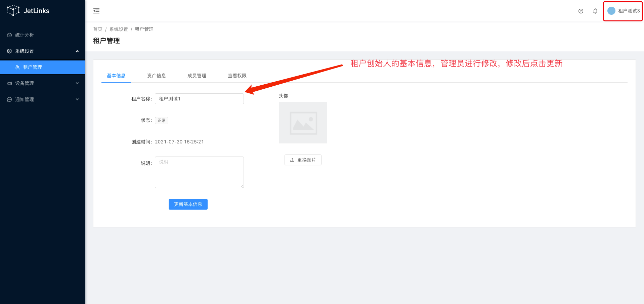This screenshot has height=304, width=644.
Task: Click the 系统设置 gear icon
Action: click(9, 51)
